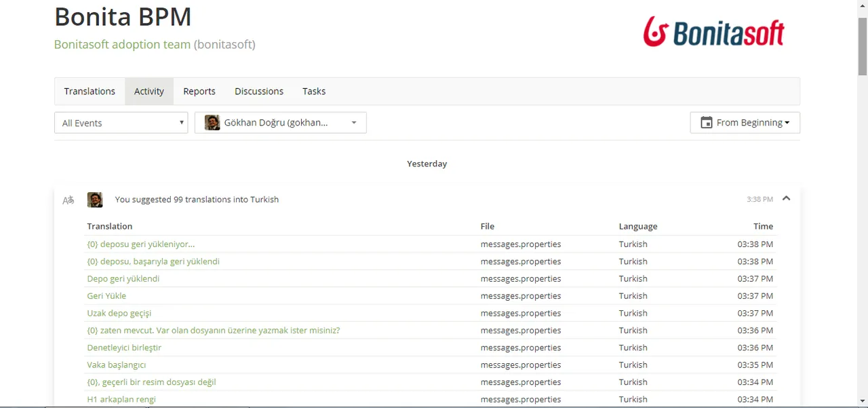
Task: Open translation 'H1 arkaplan rengi'
Action: pos(121,399)
